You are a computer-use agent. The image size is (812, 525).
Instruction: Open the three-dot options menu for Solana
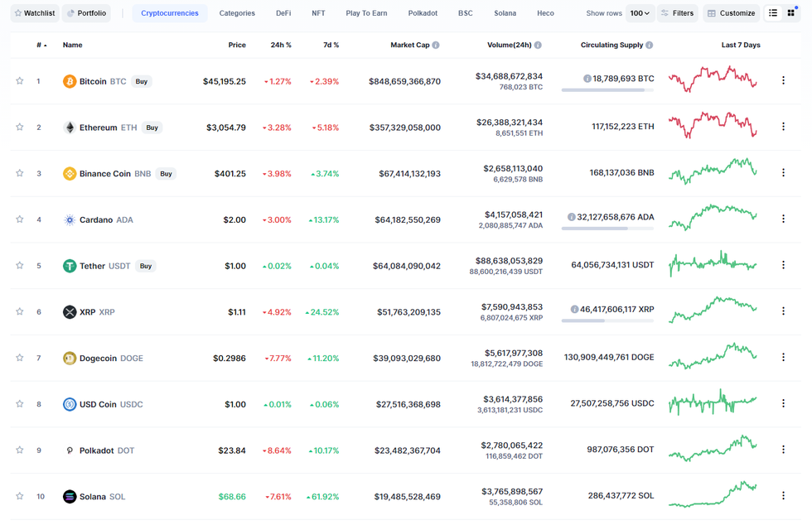pyautogui.click(x=783, y=496)
